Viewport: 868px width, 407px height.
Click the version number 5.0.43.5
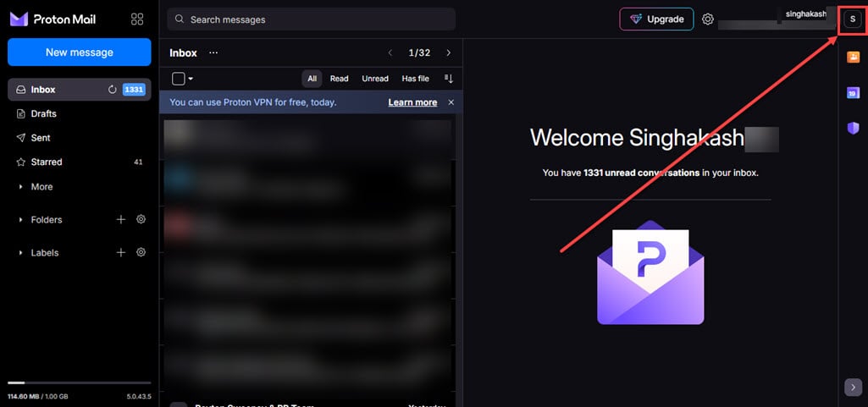(x=138, y=397)
